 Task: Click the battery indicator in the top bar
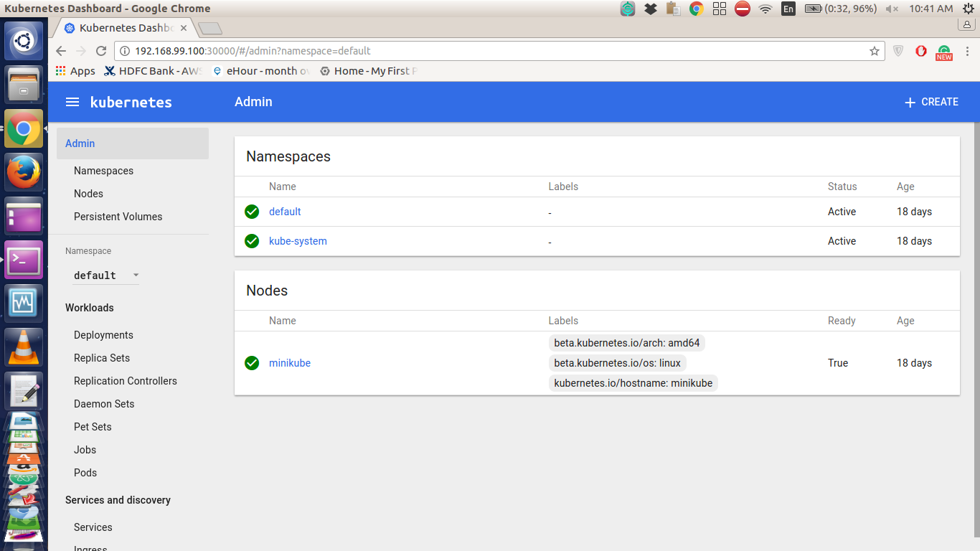coord(840,9)
